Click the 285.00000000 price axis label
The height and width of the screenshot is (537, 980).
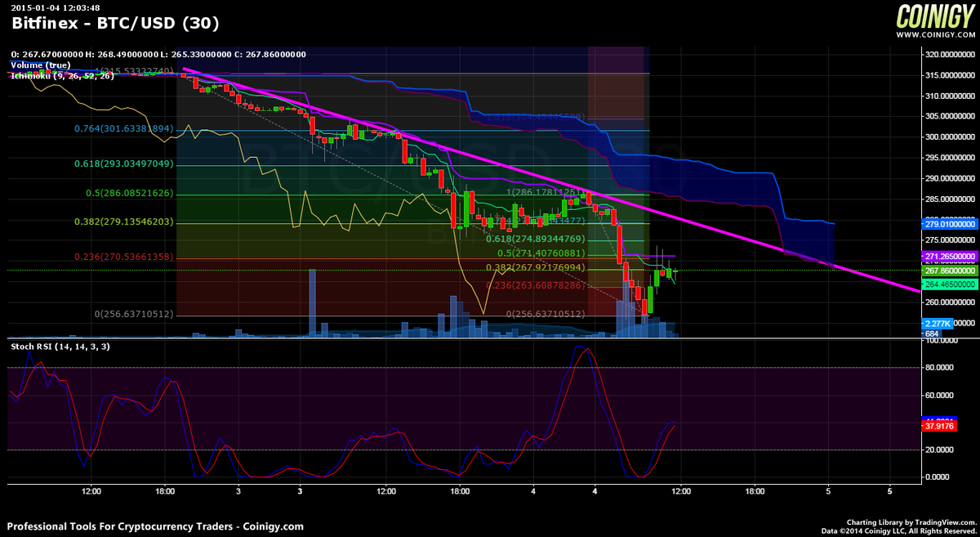pos(951,199)
